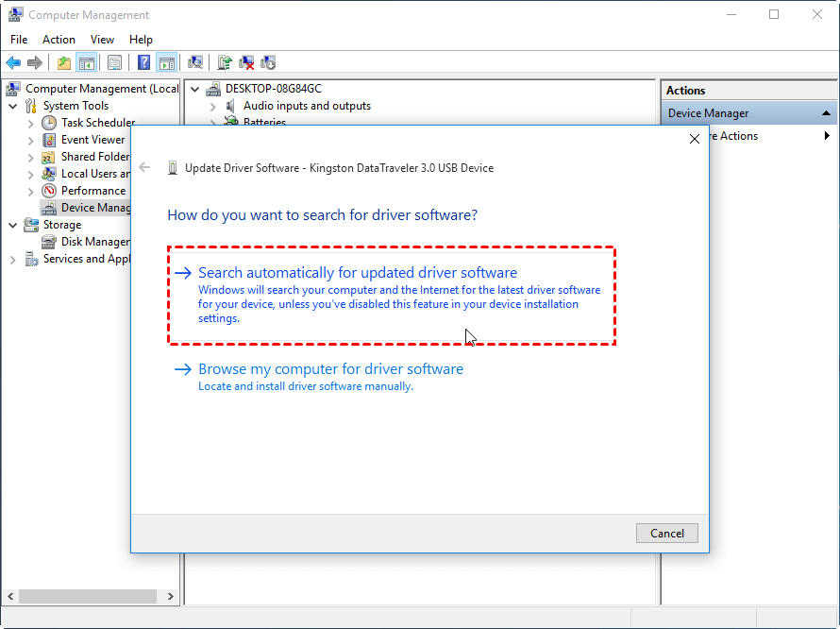Click the Computer Management root icon
This screenshot has width=840, height=629.
13,89
